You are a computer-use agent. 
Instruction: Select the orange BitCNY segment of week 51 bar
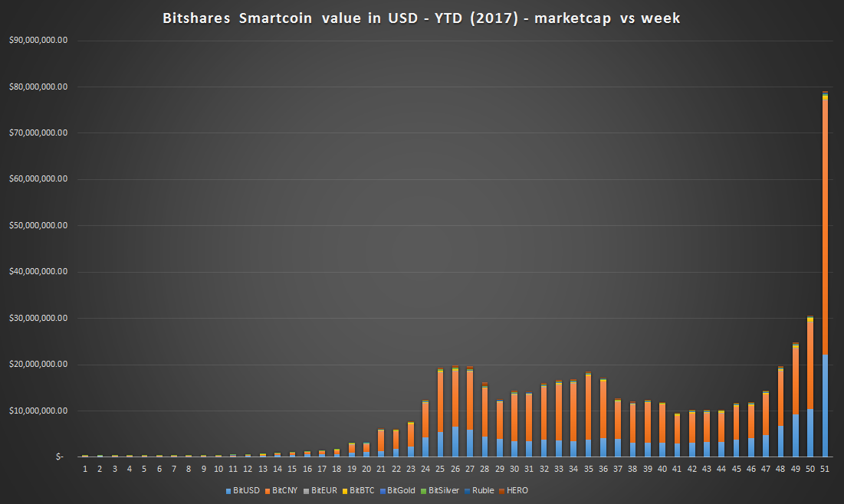click(825, 227)
